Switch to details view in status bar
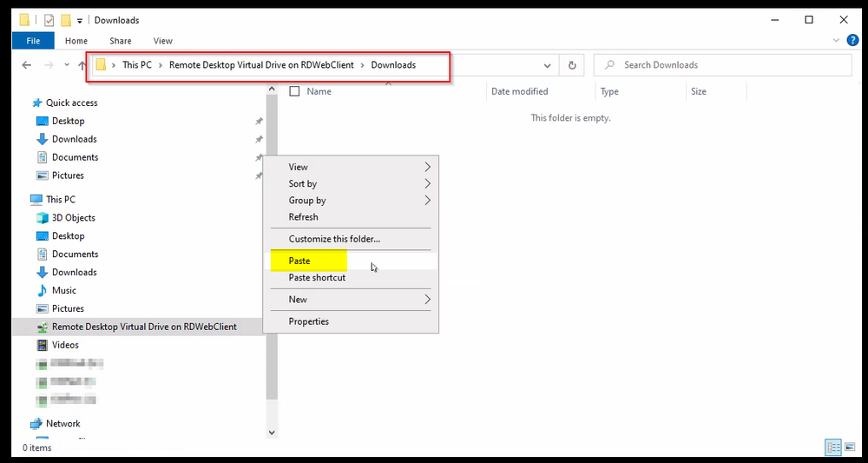The width and height of the screenshot is (868, 463). click(834, 447)
